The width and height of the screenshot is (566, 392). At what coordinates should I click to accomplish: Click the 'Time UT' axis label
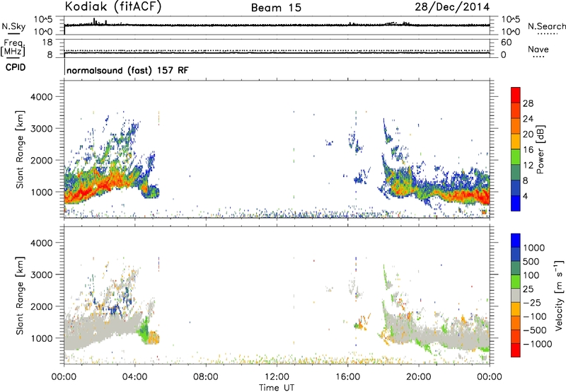point(277,388)
